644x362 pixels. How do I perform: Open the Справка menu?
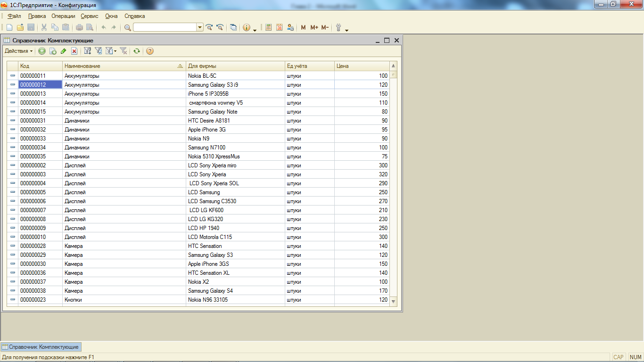pos(135,16)
